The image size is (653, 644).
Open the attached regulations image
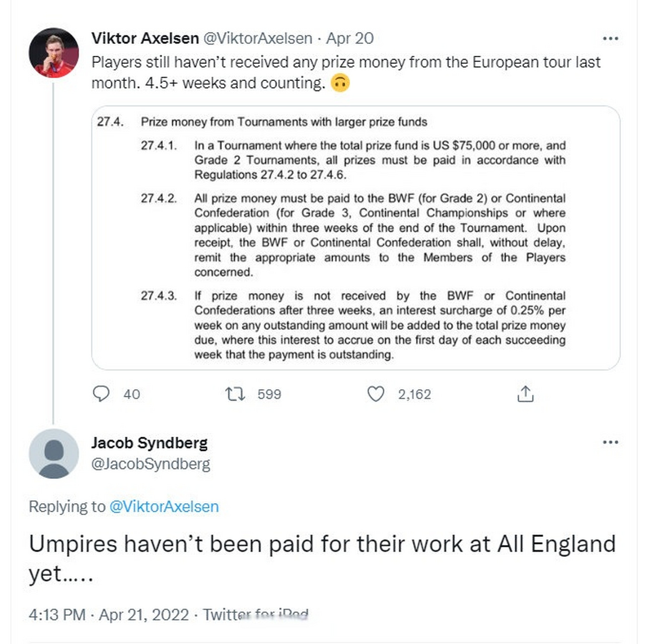(355, 238)
